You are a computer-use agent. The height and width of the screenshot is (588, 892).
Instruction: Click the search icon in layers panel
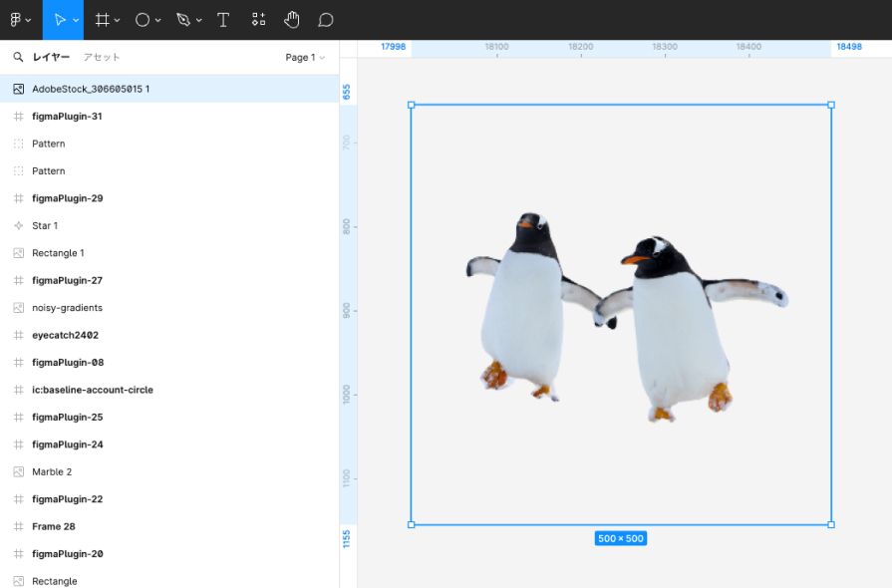18,58
